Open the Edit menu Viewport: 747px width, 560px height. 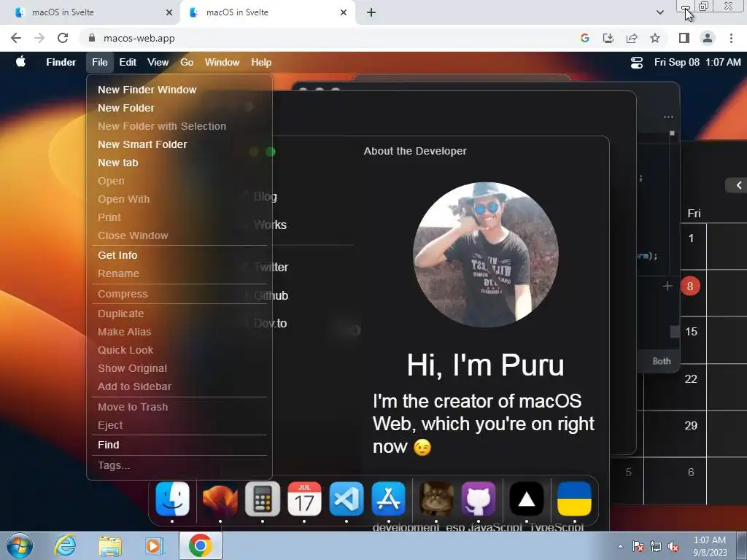click(x=128, y=63)
